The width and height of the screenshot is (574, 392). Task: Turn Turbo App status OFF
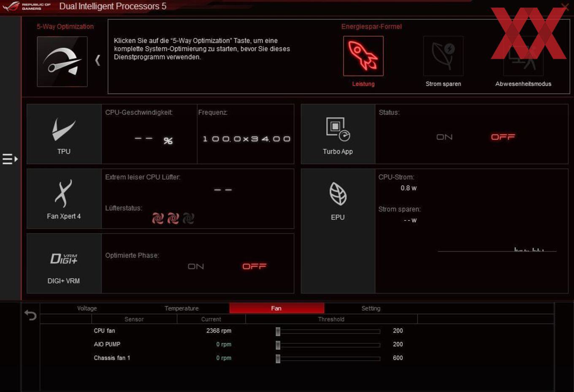coord(503,137)
